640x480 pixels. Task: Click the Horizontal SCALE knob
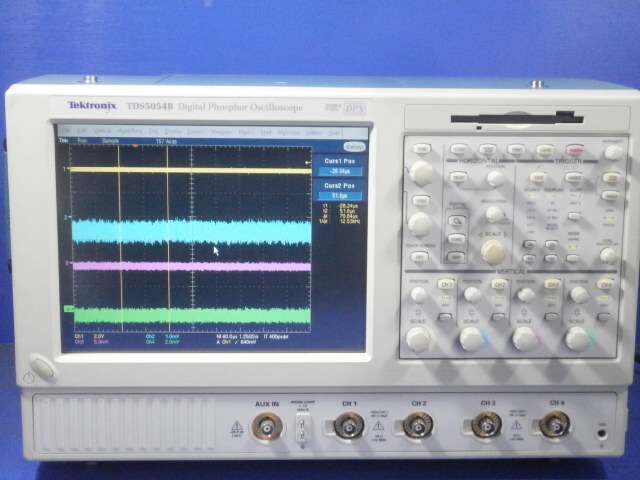(493, 251)
